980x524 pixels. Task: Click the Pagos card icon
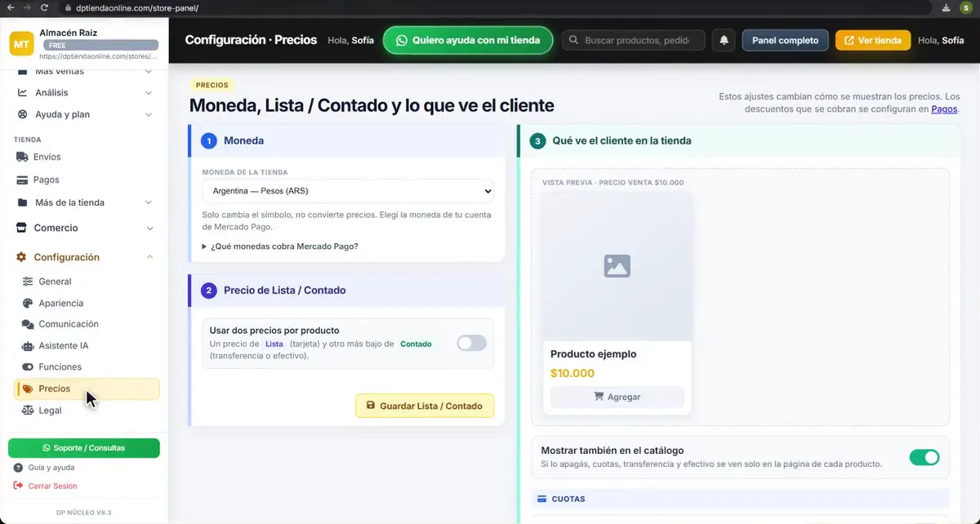(22, 180)
